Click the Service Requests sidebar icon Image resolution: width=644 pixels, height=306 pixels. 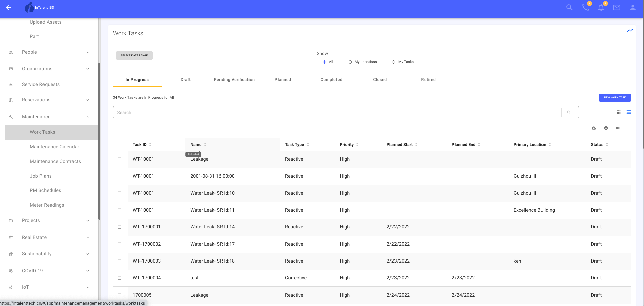coord(11,85)
